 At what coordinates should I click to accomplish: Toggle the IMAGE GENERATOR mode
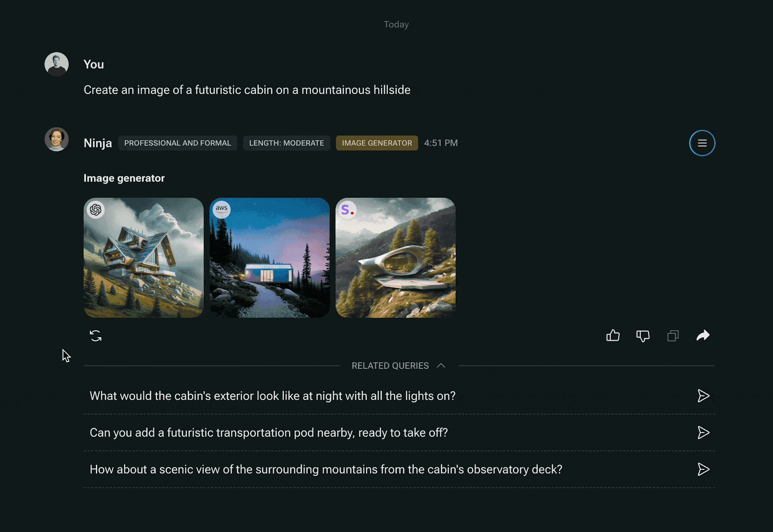[376, 143]
